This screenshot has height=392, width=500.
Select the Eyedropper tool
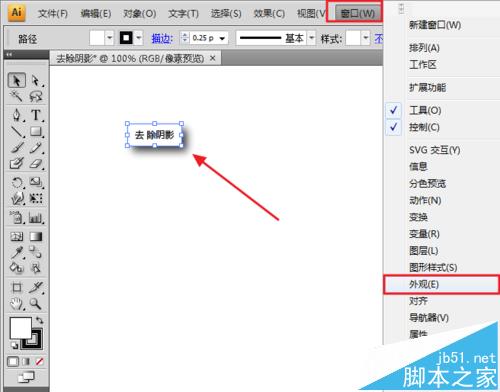tap(16, 253)
